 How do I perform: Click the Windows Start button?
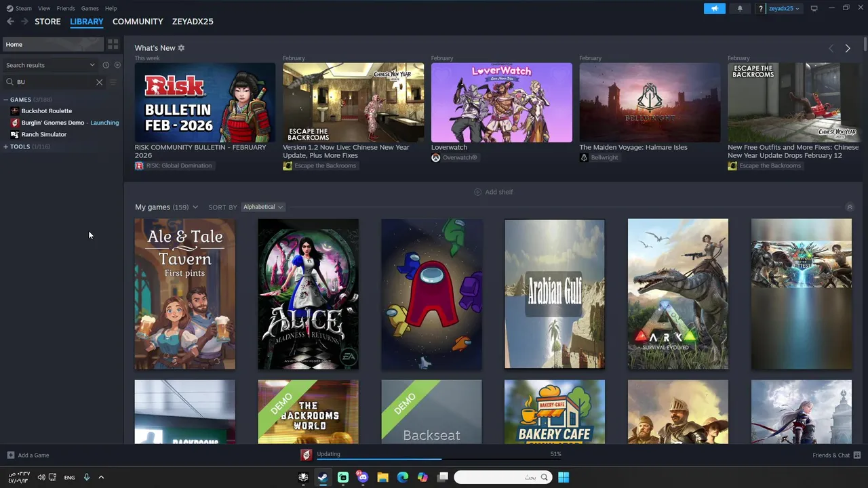(564, 477)
